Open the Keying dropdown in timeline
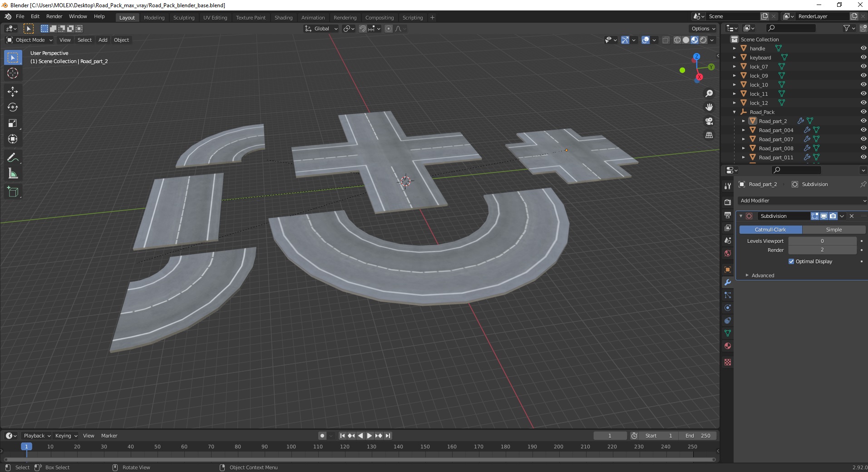The width and height of the screenshot is (868, 472). click(66, 436)
